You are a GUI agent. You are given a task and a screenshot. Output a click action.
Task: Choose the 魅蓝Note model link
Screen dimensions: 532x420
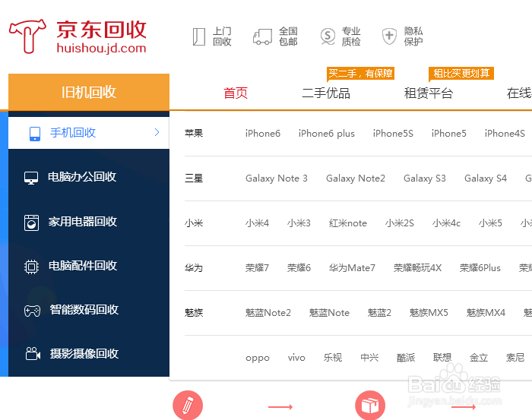329,313
